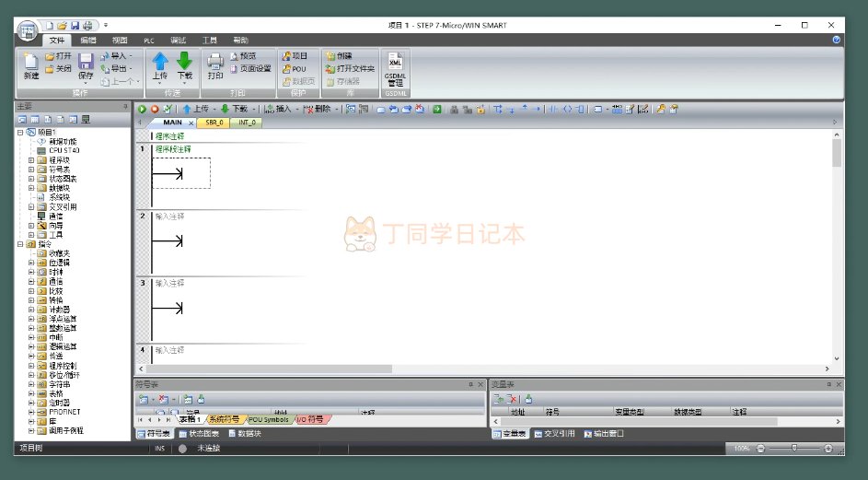The width and height of the screenshot is (868, 480).
Task: Expand the 符号表 tree node
Action: pyautogui.click(x=31, y=169)
